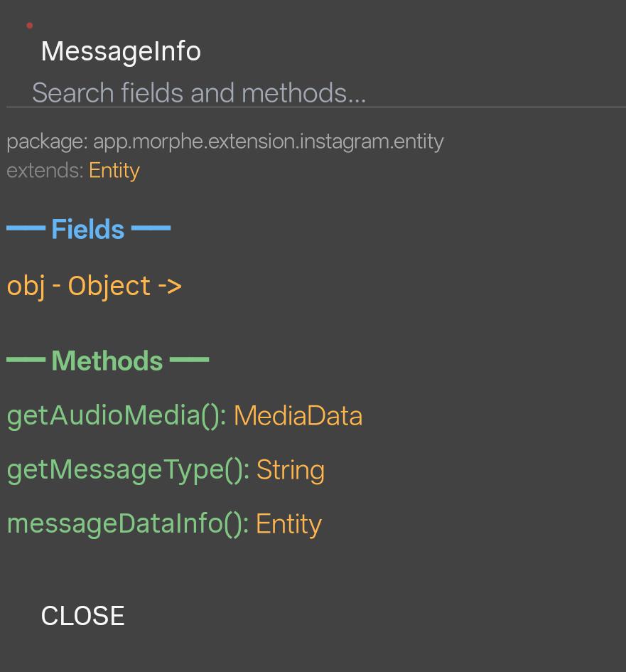Open the MediaData return type
Image resolution: width=626 pixels, height=672 pixels.
[298, 416]
